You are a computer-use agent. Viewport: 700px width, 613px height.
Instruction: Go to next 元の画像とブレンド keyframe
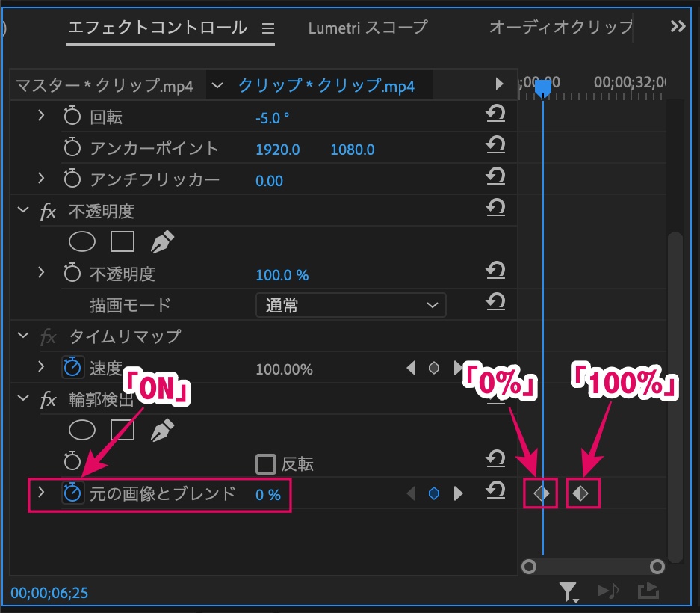458,493
